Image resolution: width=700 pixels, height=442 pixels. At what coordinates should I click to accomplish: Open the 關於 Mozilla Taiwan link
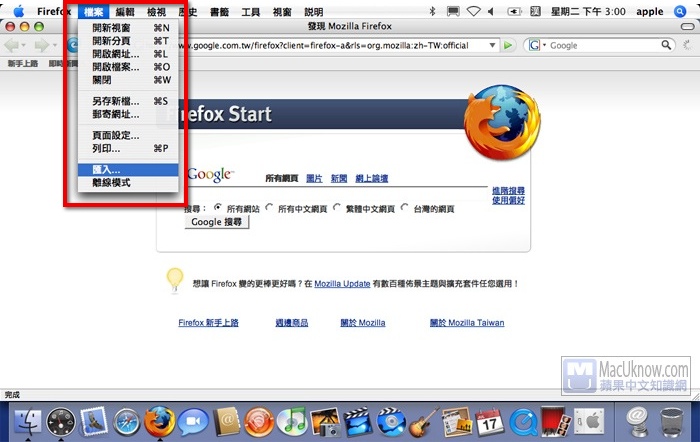[x=467, y=323]
